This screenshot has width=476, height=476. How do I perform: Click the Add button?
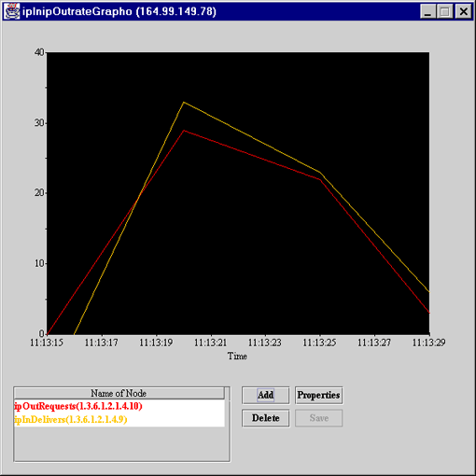click(265, 395)
